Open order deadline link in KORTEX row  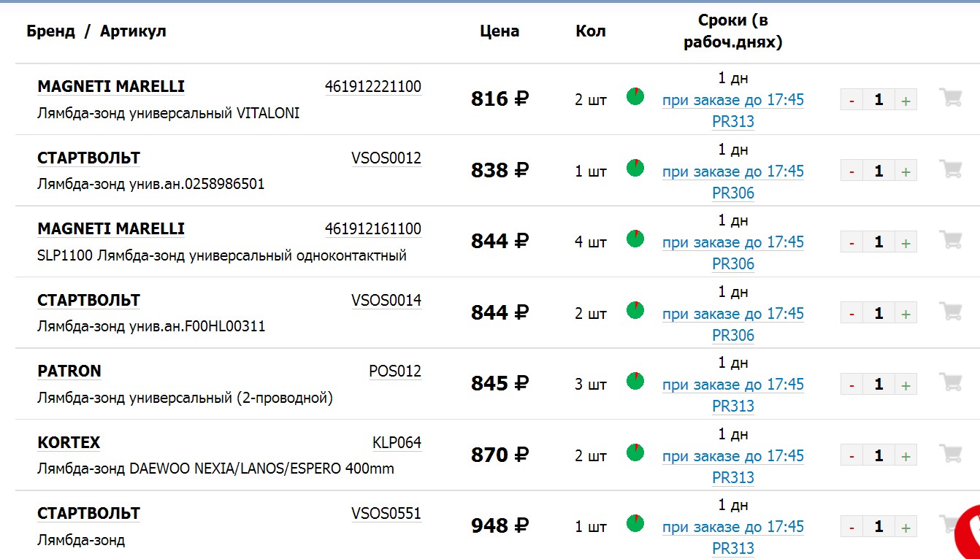[733, 456]
